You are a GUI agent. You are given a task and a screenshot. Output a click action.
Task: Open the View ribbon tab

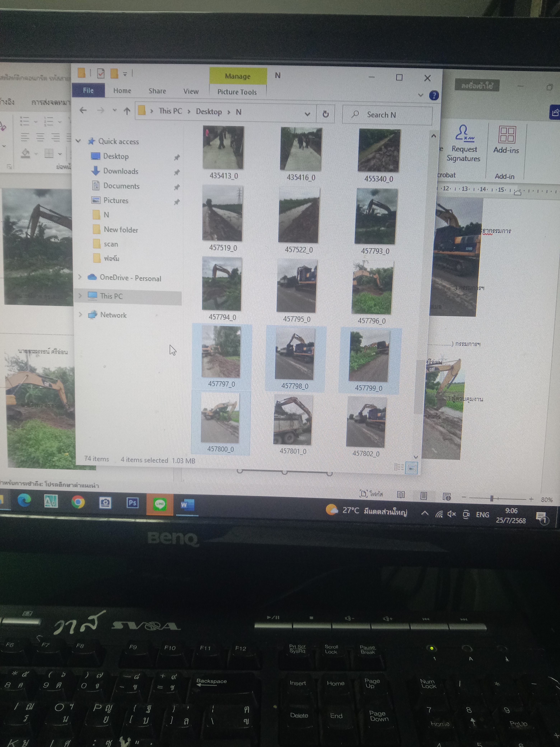(191, 91)
